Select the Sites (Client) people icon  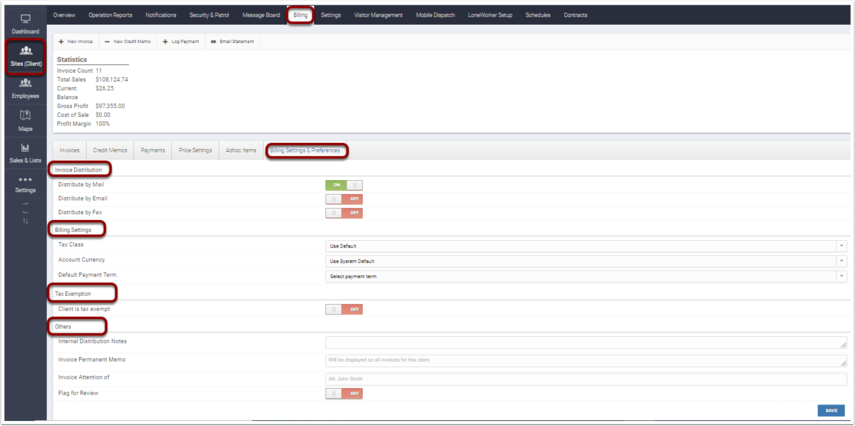[x=26, y=51]
